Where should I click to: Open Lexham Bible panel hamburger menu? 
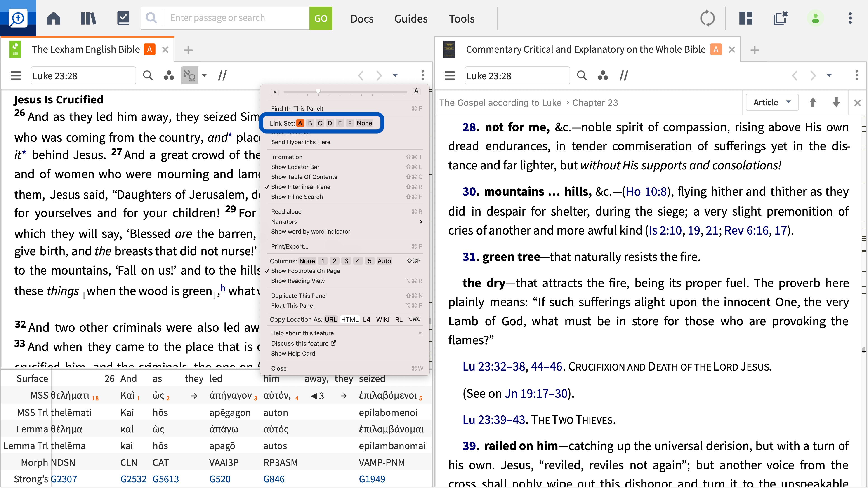pyautogui.click(x=16, y=75)
